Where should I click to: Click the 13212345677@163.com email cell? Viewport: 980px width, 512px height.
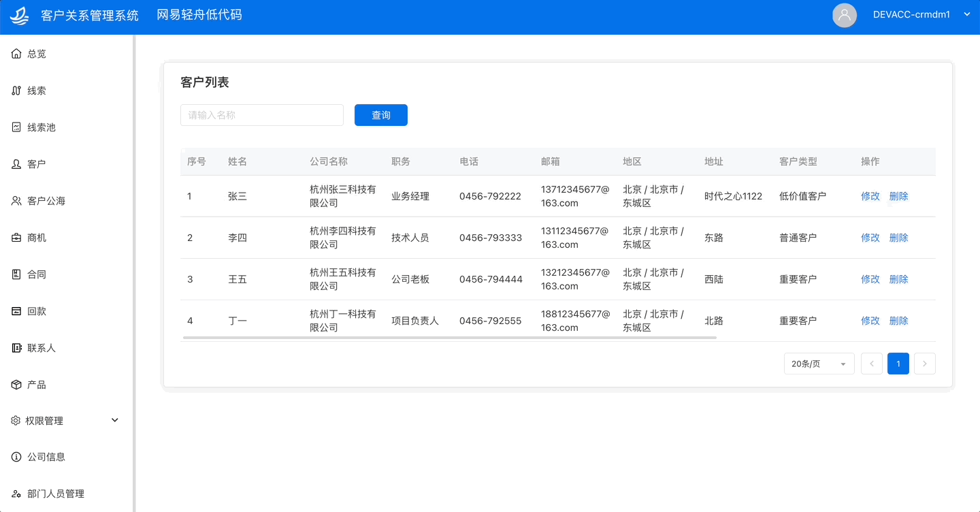pyautogui.click(x=576, y=279)
